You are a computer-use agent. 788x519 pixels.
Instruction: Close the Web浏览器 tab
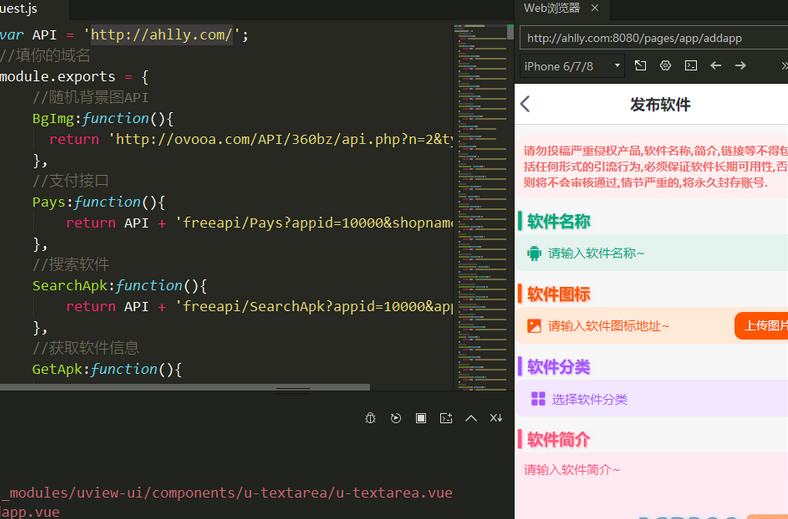(595, 8)
